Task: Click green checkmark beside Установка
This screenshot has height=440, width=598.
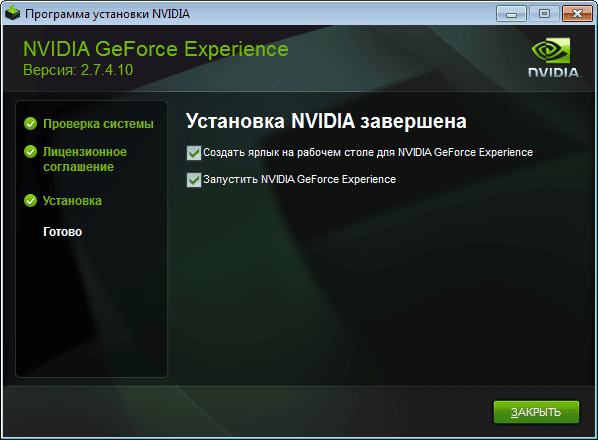Action: point(31,201)
